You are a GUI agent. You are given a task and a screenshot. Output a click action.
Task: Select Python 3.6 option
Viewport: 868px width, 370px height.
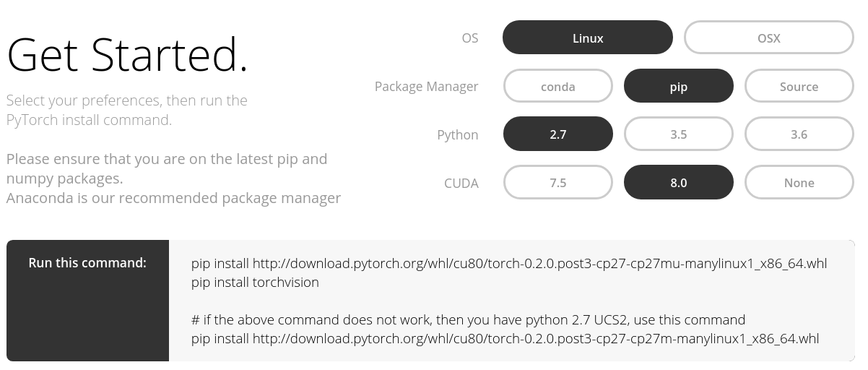pyautogui.click(x=799, y=134)
